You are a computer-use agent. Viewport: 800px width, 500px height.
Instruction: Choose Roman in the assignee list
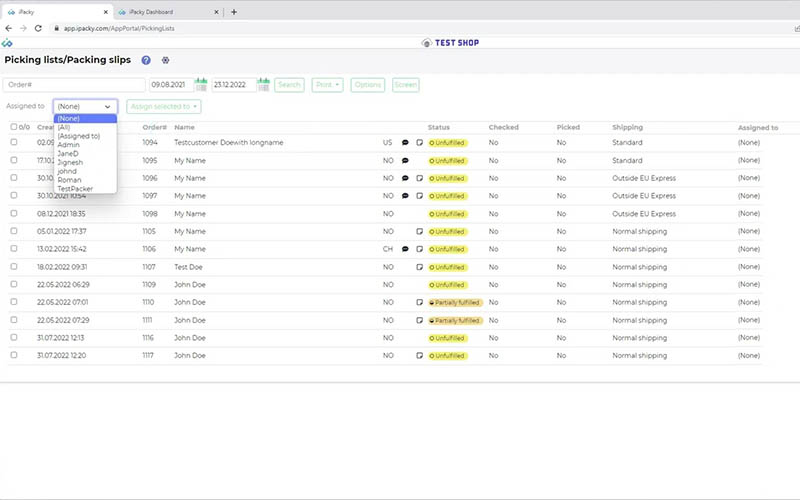[85, 180]
